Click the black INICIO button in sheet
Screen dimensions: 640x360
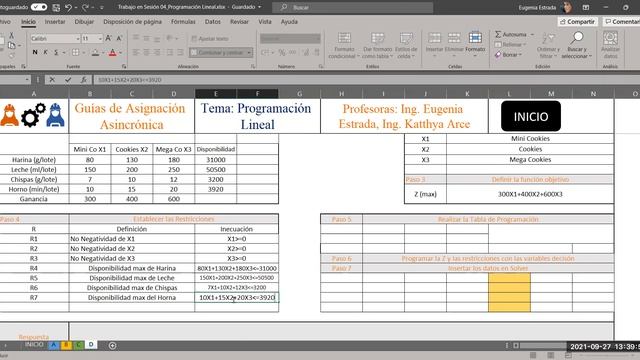531,117
